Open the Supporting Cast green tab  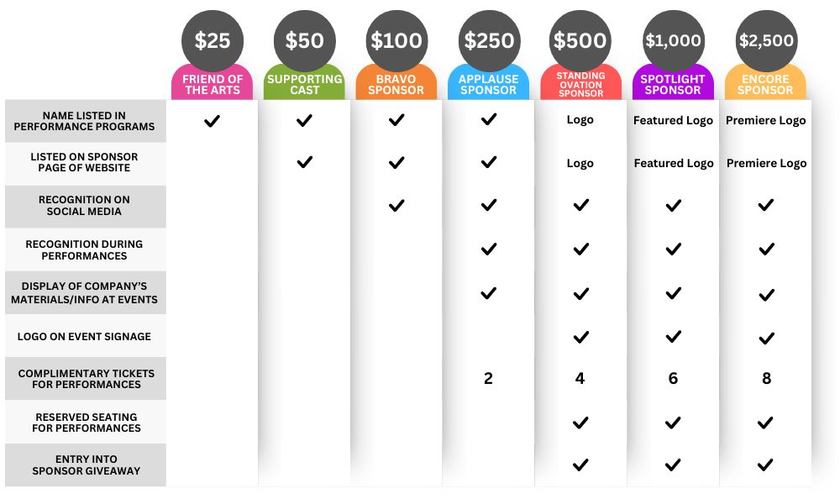point(304,83)
